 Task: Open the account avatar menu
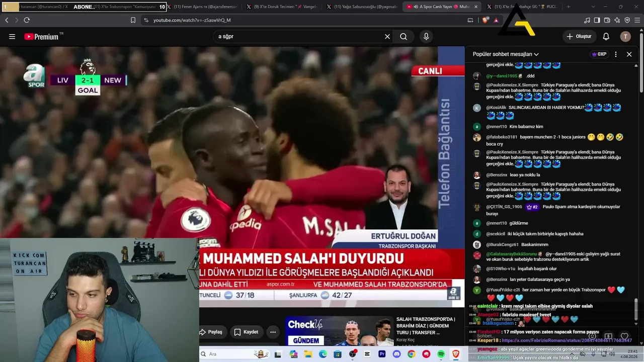pyautogui.click(x=625, y=37)
